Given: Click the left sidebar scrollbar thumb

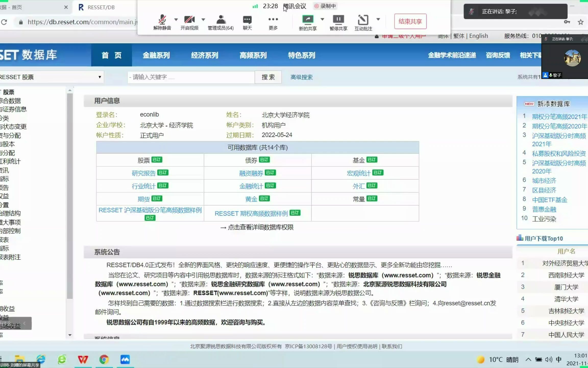Looking at the screenshot, I should pos(70,196).
